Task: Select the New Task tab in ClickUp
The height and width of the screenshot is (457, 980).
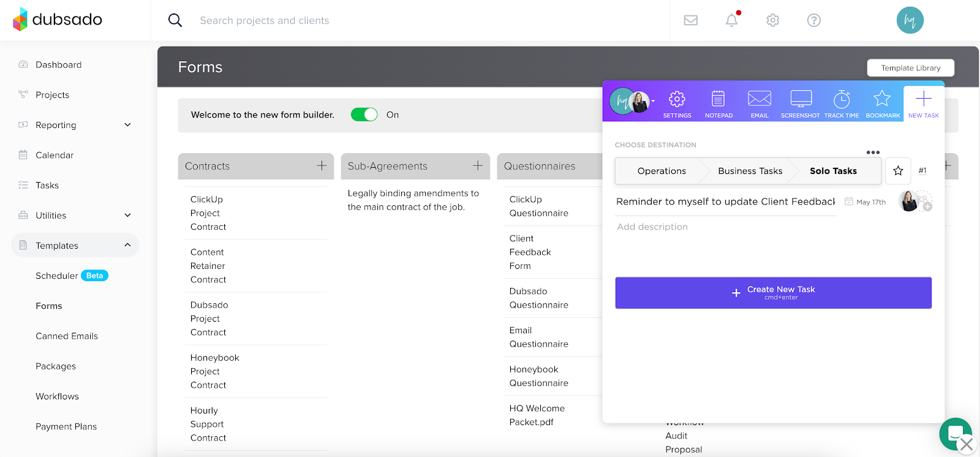Action: click(924, 104)
